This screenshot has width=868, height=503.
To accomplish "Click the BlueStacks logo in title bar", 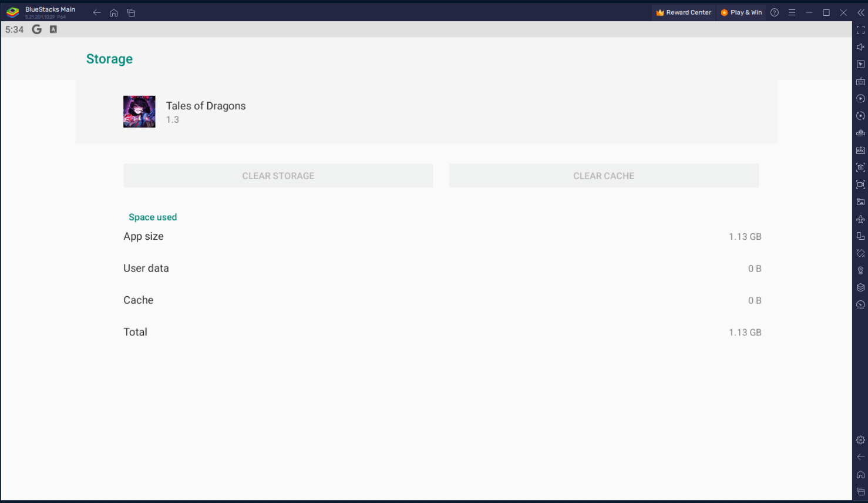I will 12,12.
